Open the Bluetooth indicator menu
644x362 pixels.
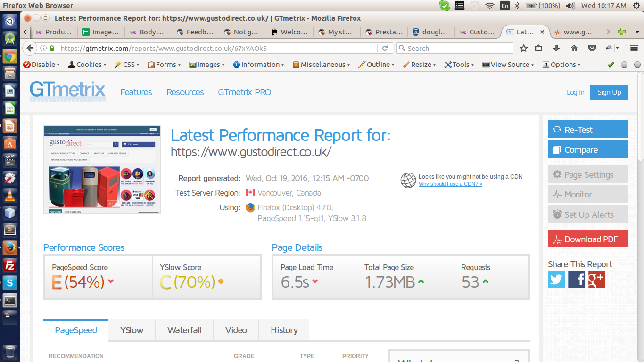click(x=517, y=6)
